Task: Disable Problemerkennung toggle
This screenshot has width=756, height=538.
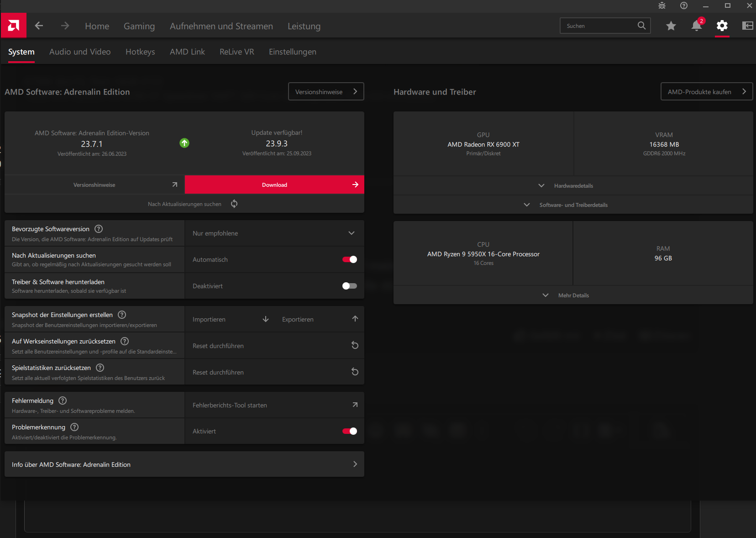Action: tap(350, 431)
